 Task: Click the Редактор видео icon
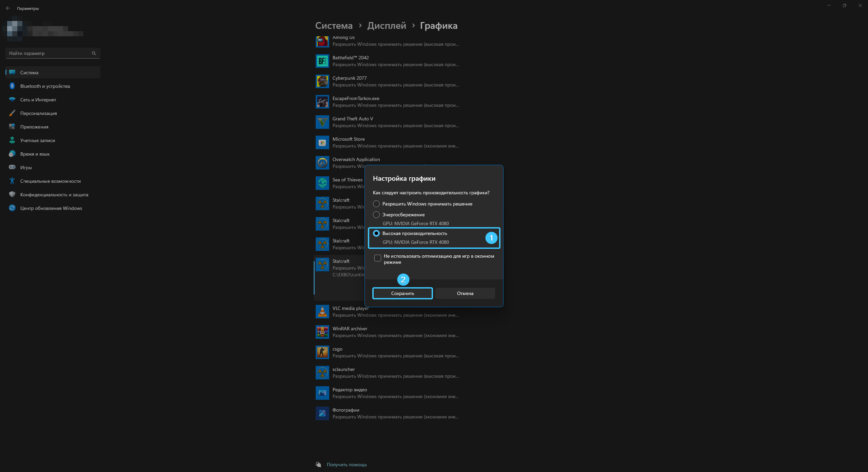[322, 393]
